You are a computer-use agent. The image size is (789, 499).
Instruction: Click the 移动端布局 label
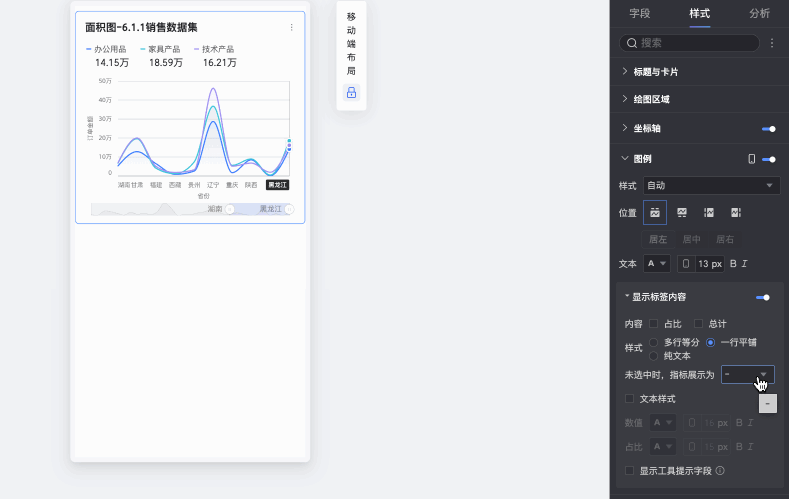coord(351,44)
